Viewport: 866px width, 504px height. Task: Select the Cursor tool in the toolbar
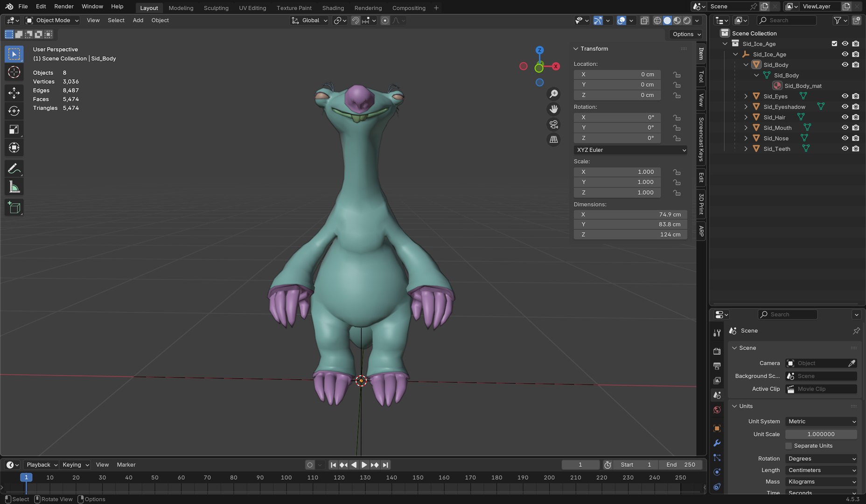click(14, 72)
